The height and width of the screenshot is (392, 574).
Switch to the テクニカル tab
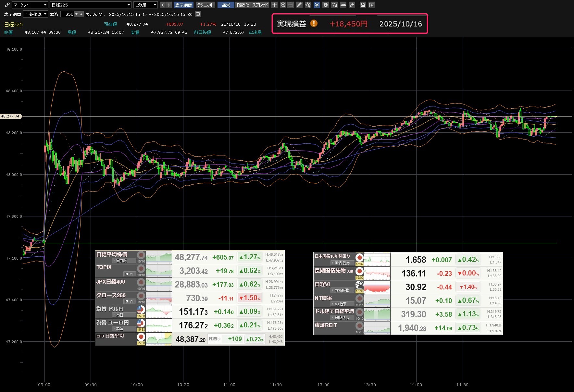[x=205, y=5]
